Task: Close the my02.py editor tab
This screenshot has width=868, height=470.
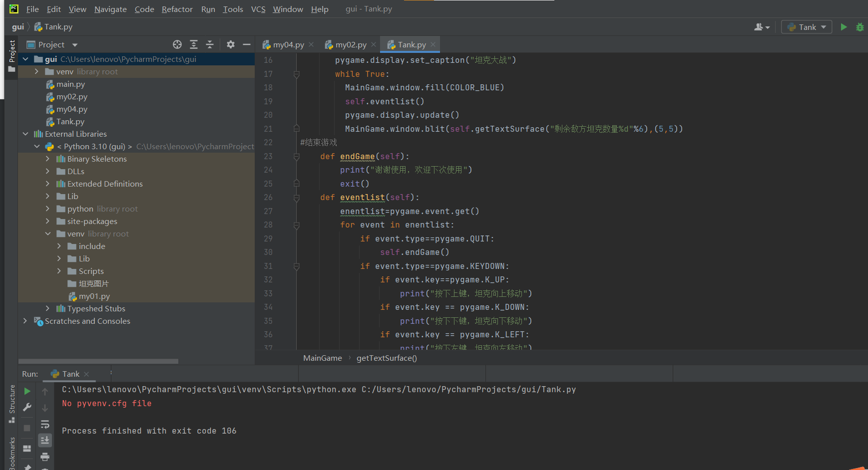Action: click(x=374, y=44)
